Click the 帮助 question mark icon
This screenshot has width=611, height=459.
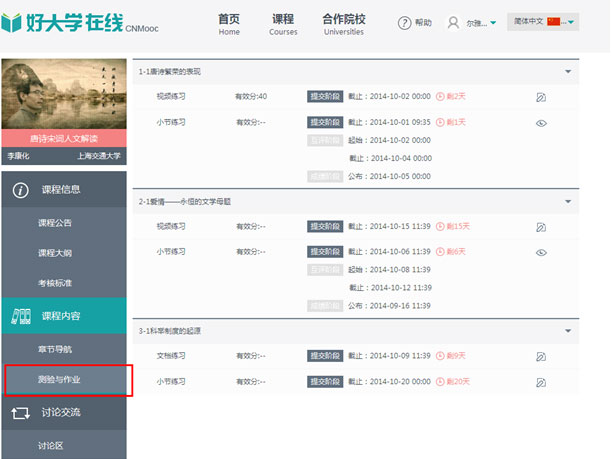click(x=405, y=23)
